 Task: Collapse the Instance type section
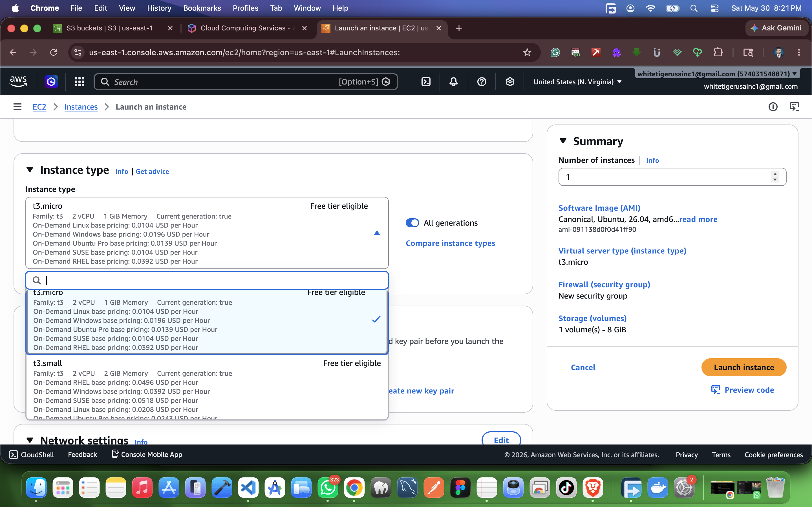pyautogui.click(x=30, y=170)
